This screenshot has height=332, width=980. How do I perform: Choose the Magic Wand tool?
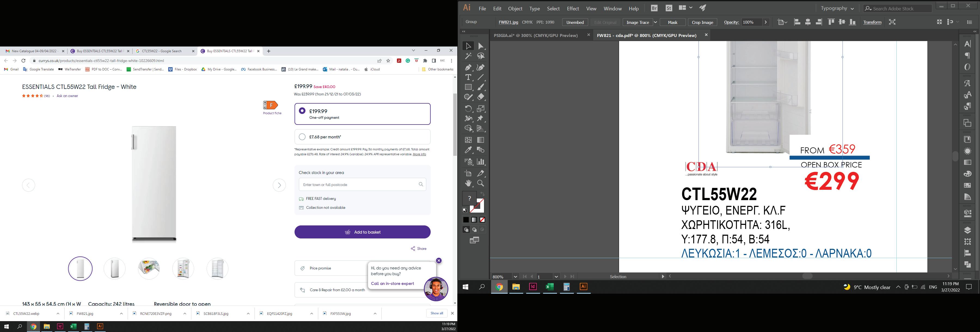(x=468, y=56)
